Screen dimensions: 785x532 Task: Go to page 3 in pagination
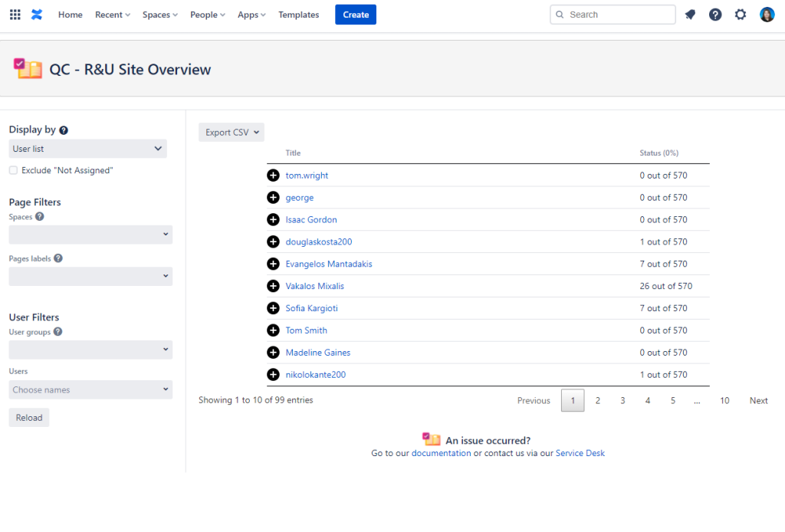(622, 400)
